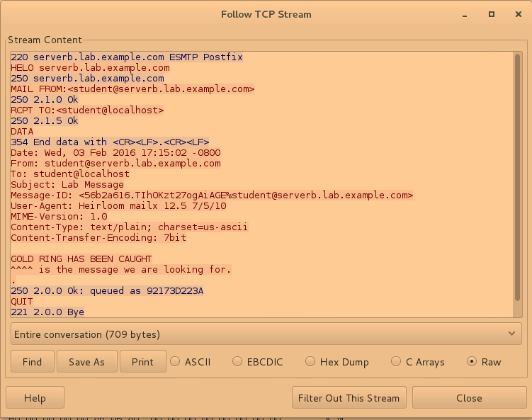
Task: Open Help for this dialog
Action: tap(35, 398)
